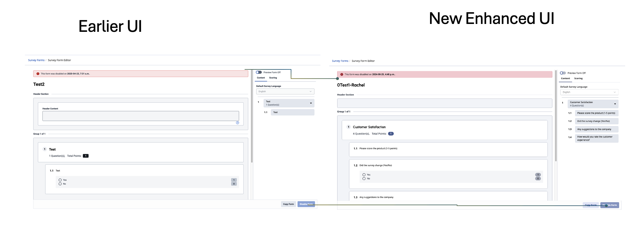
Task: Click the score '1' beside Yes in Earlier UI
Action: pos(234,180)
